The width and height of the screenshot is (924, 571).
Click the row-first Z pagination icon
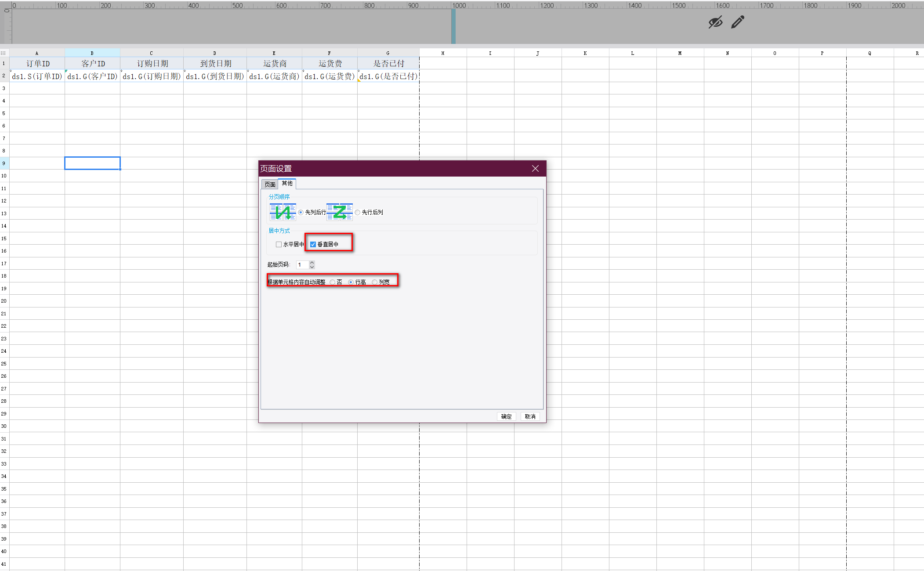click(339, 212)
